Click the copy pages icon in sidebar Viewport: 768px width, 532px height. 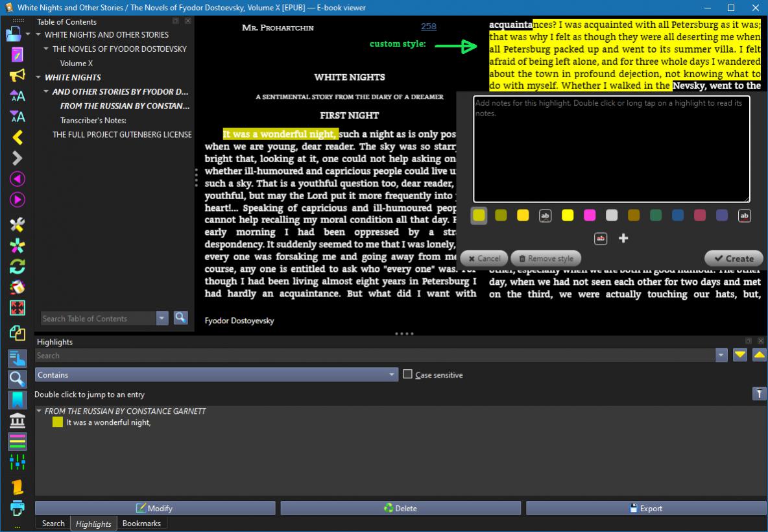click(17, 333)
